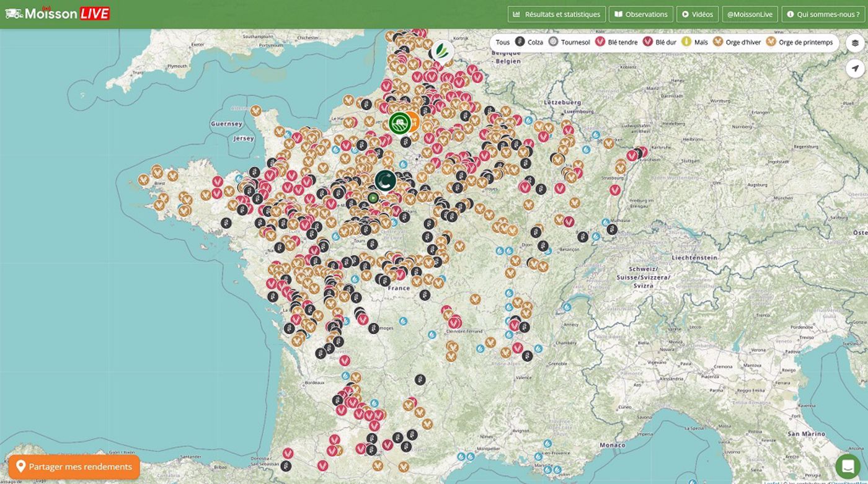Select the Colza crop filter icon
This screenshot has height=484, width=868.
[x=520, y=42]
